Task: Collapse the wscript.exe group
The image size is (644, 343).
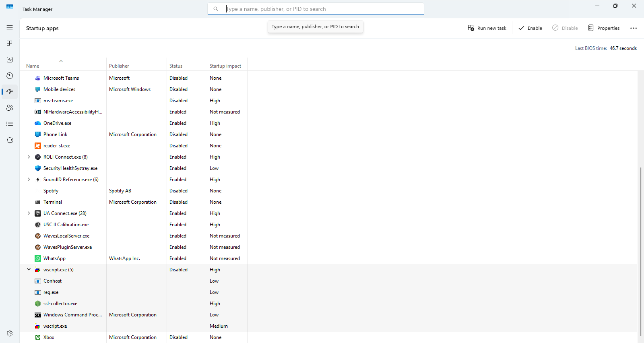Action: (29, 270)
